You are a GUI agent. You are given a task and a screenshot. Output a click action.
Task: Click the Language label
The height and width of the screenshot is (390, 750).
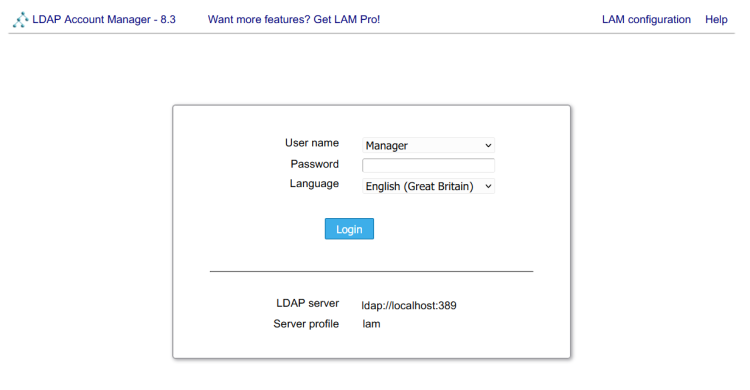coord(314,184)
